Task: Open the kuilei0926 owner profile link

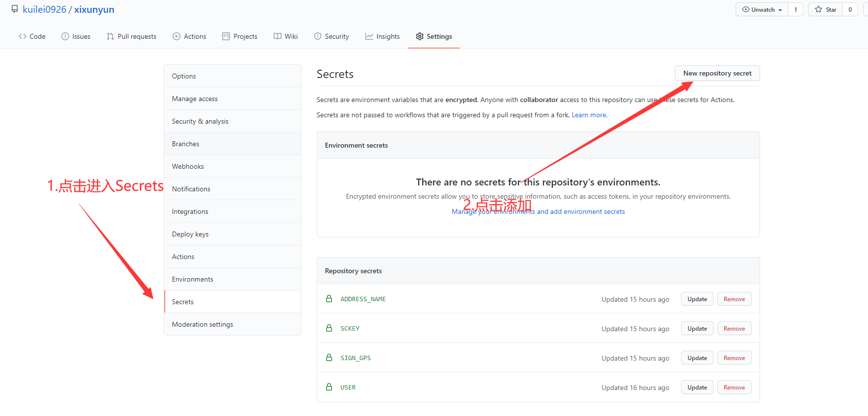Action: [44, 9]
